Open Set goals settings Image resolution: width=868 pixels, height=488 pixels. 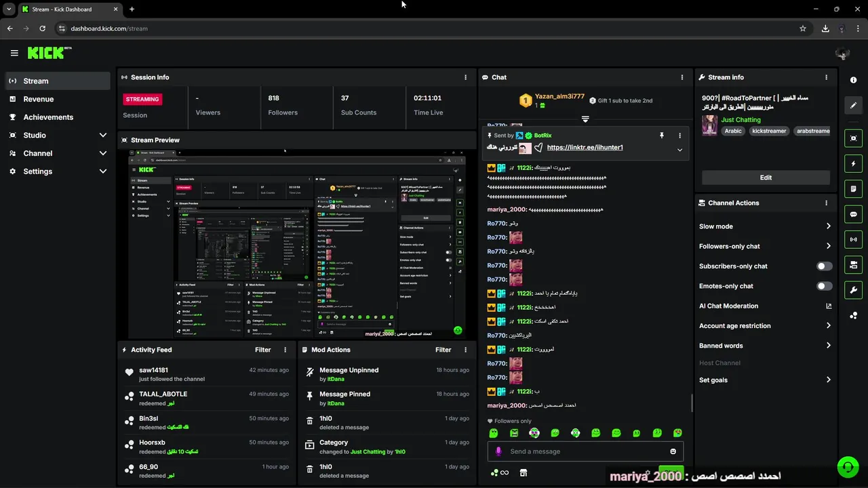tap(765, 380)
